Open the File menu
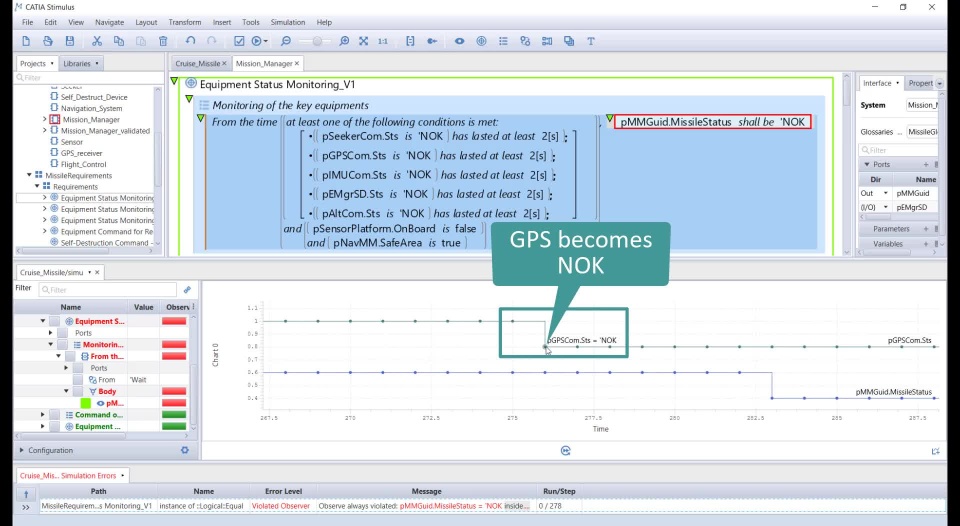This screenshot has width=960, height=526. pyautogui.click(x=28, y=22)
